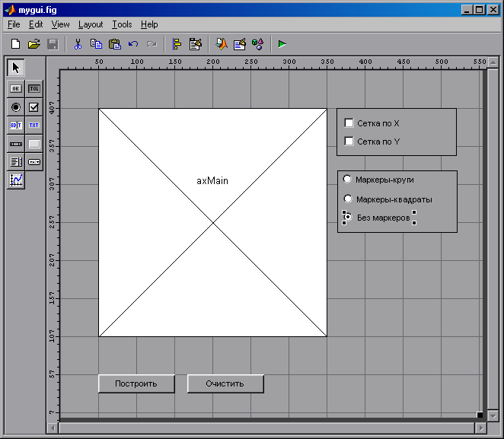
Task: Select the Listbox component tool
Action: 16,161
